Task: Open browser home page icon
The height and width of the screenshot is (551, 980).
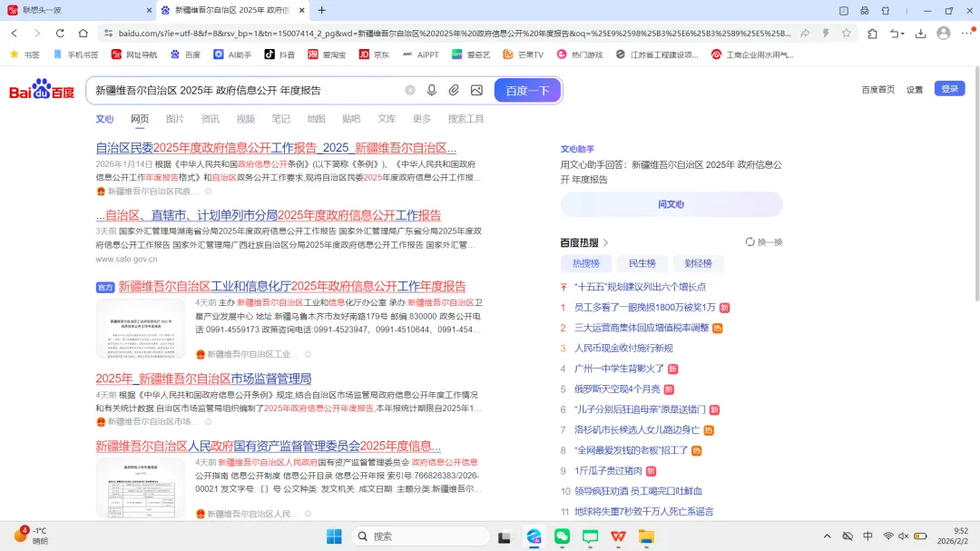Action: [x=83, y=34]
